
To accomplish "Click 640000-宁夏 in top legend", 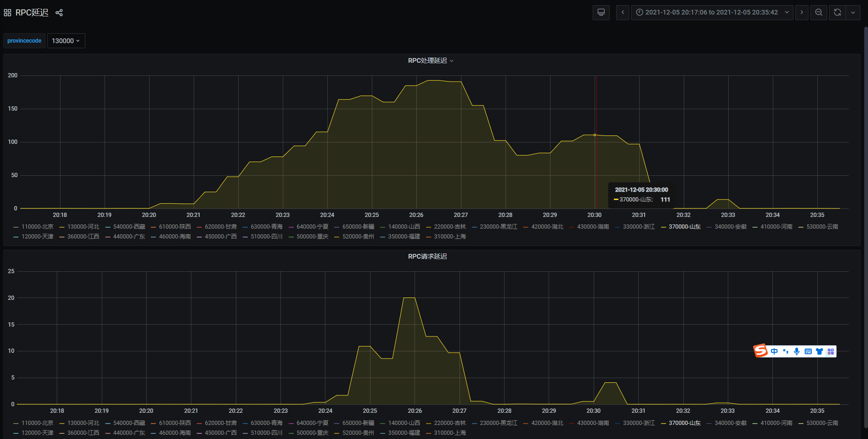I will (313, 227).
